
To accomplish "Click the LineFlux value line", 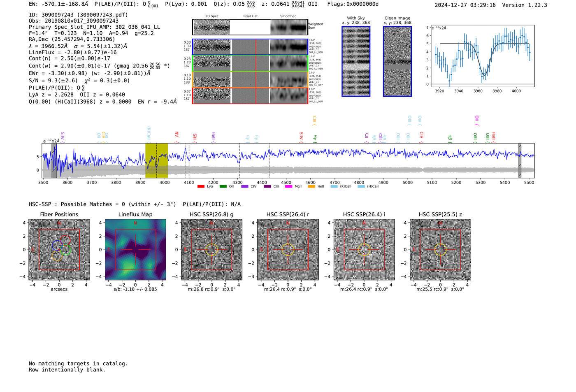I will pos(73,53).
